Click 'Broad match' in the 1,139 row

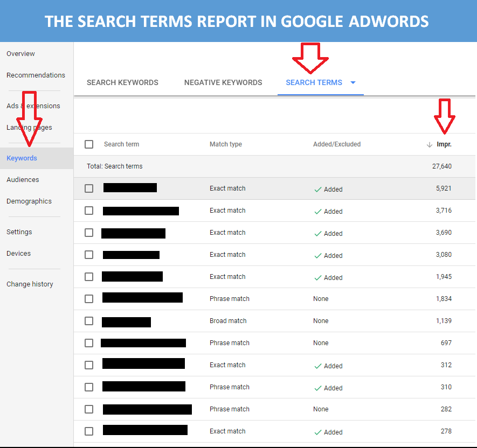pos(228,320)
